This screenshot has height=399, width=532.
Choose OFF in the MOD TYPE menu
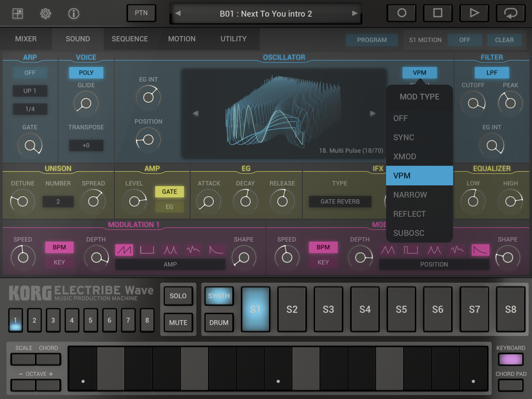point(419,118)
